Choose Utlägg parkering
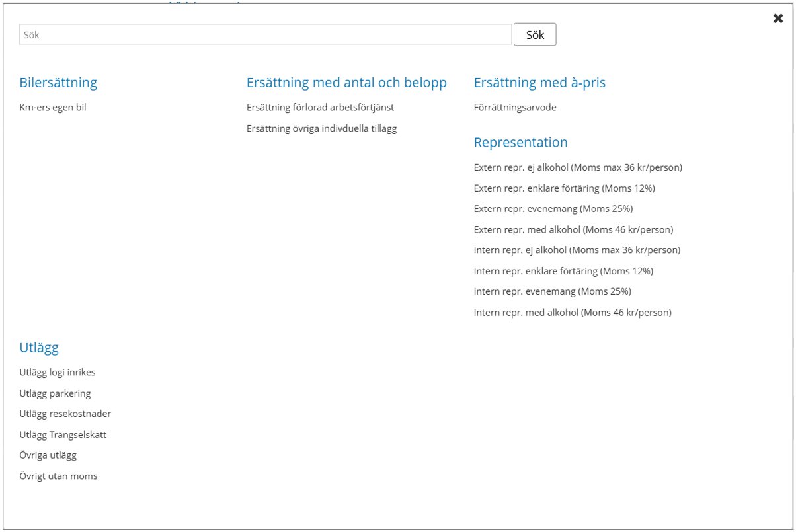 click(55, 393)
